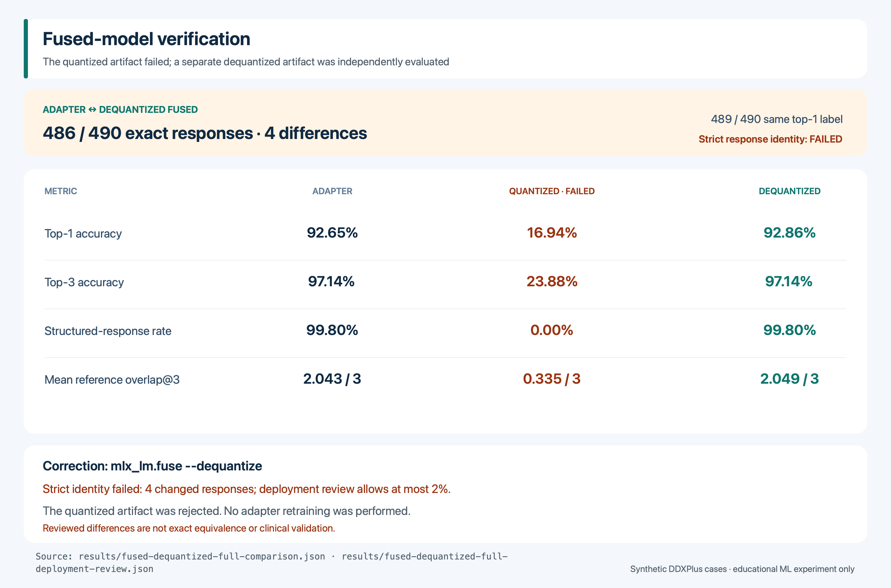Click the METRIC column header
Image resolution: width=891 pixels, height=588 pixels.
[x=61, y=191]
